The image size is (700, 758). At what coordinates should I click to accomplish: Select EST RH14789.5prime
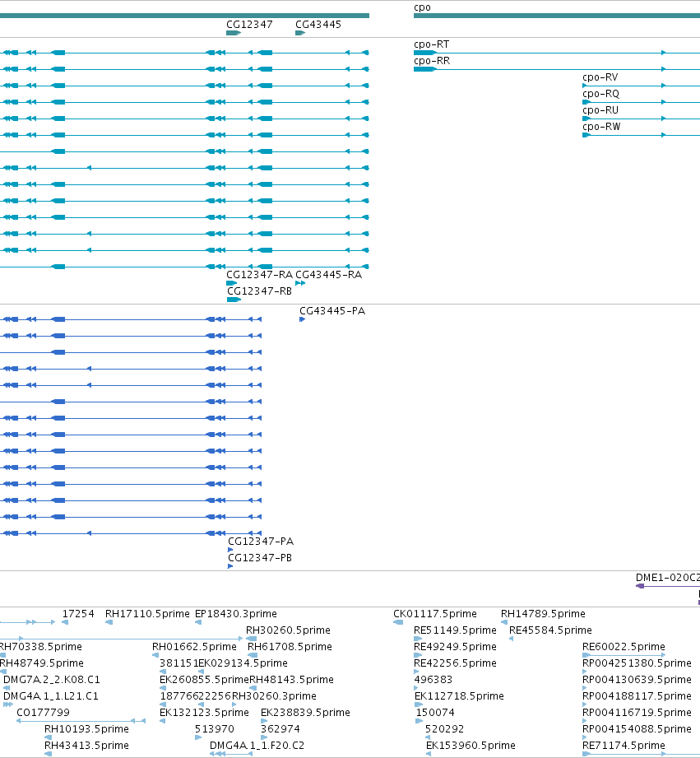coord(543,614)
